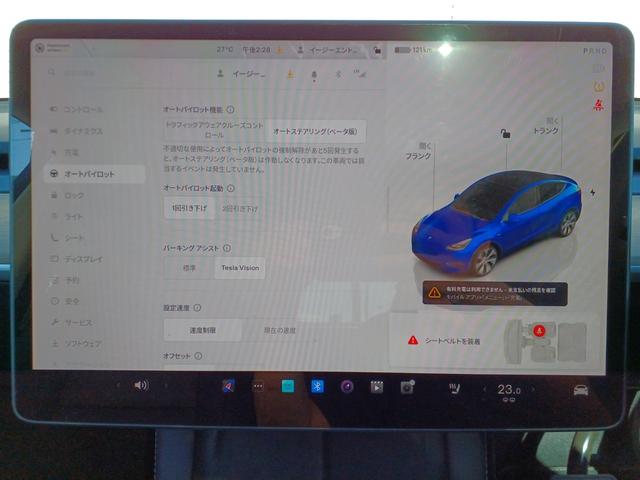Open the ソフトウェア section
This screenshot has width=640, height=480.
(x=76, y=344)
